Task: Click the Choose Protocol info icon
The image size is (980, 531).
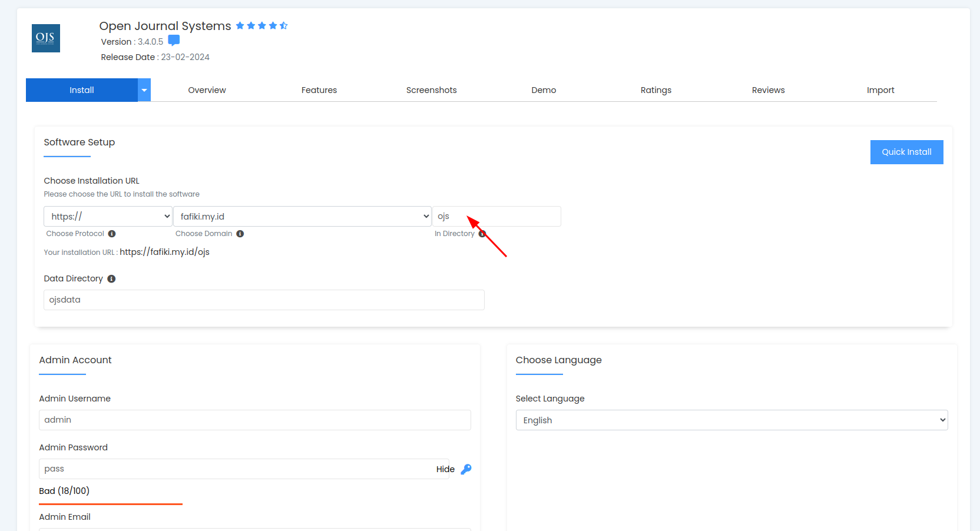Action: coord(112,234)
